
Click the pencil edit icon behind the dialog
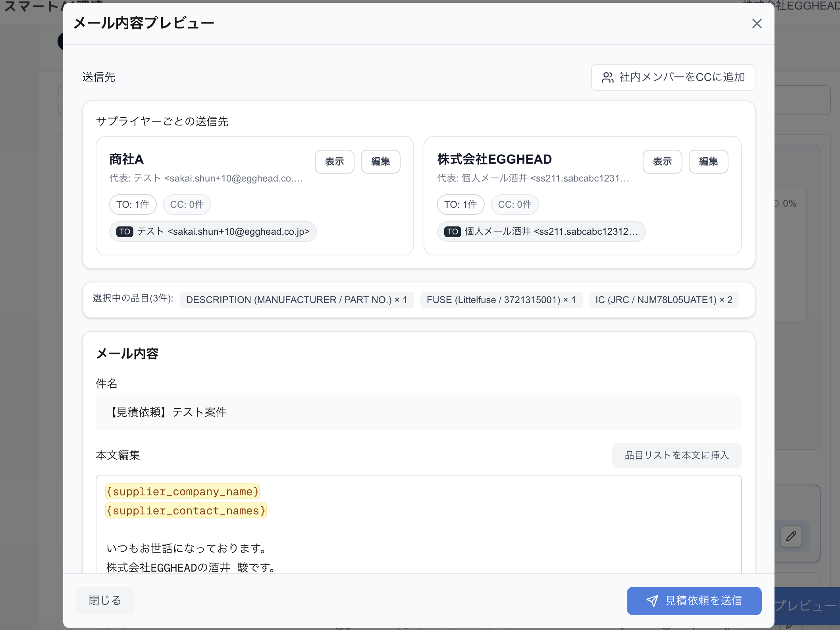pyautogui.click(x=791, y=536)
